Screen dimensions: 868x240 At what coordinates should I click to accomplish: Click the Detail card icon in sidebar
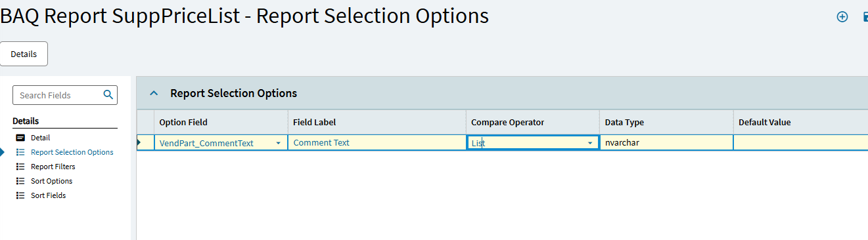click(x=20, y=138)
